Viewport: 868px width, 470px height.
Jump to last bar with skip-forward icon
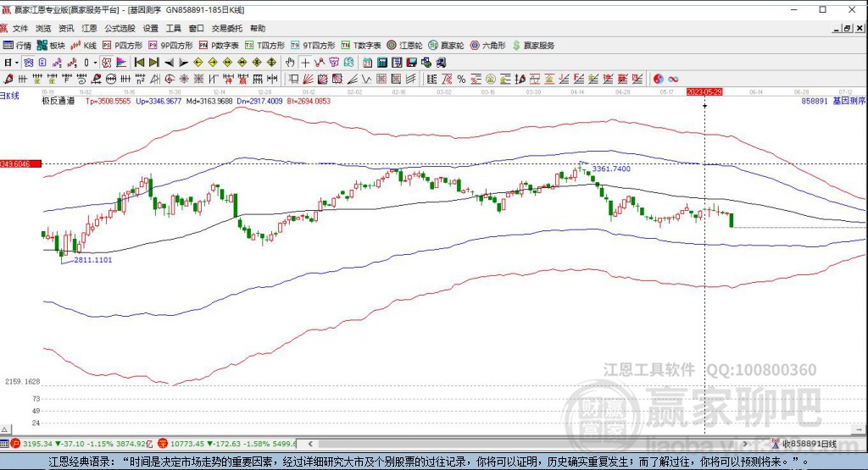154,63
